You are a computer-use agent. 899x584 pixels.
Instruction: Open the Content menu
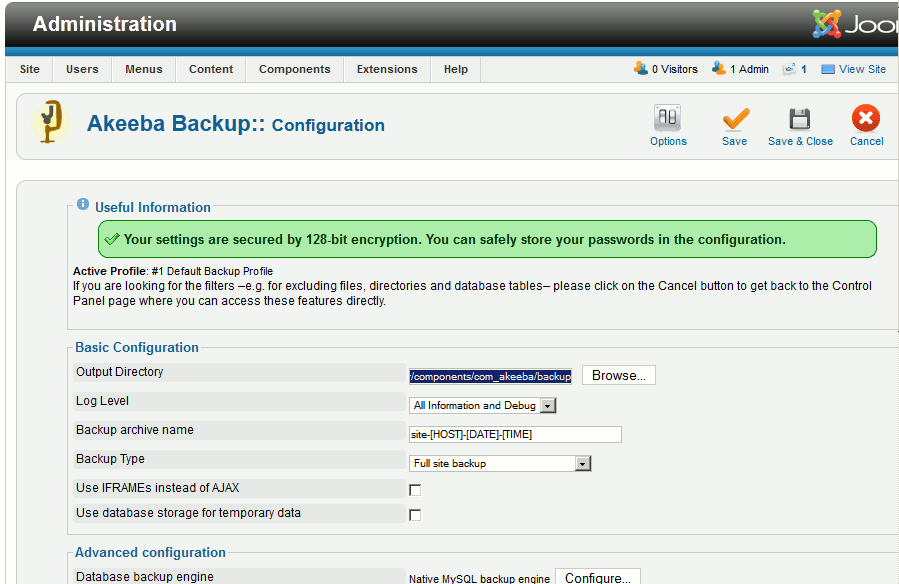211,69
